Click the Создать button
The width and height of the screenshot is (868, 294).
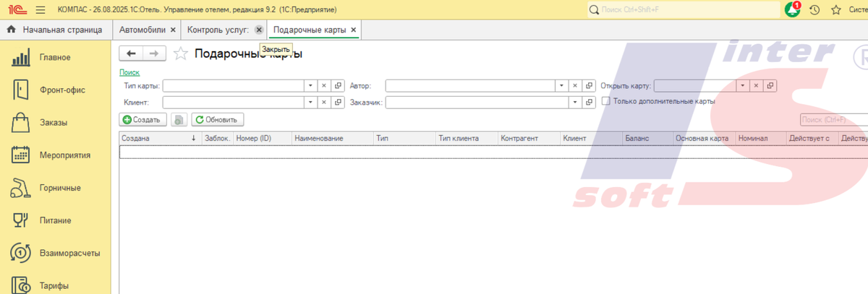tap(143, 119)
